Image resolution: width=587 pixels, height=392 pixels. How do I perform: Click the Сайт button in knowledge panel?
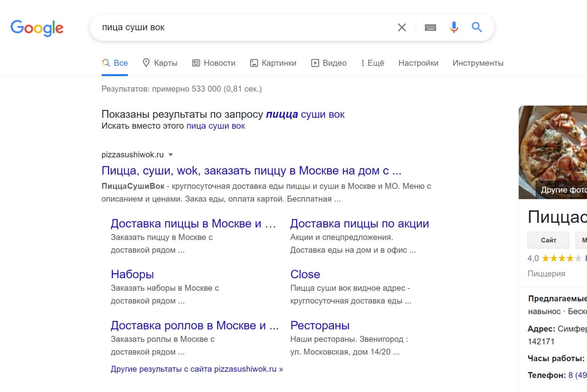click(x=548, y=240)
